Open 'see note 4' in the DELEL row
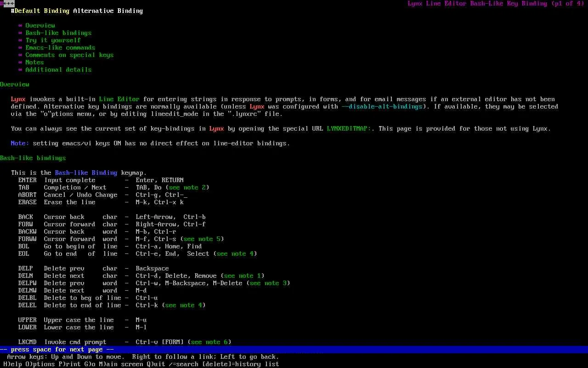 click(184, 305)
